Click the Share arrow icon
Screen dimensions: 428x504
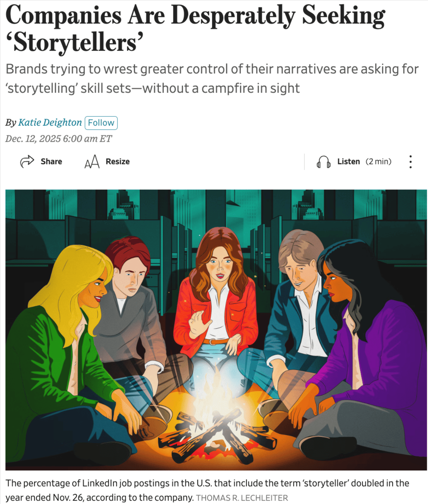[x=27, y=161]
